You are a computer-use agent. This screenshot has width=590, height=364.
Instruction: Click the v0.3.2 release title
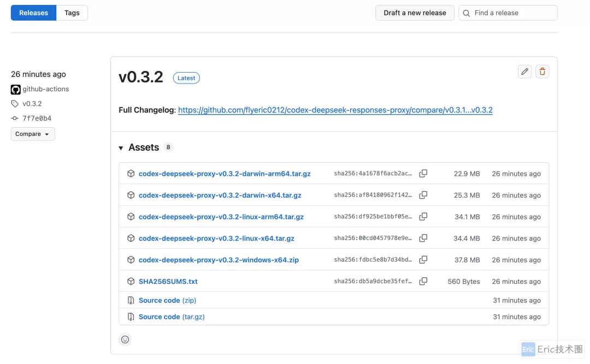[141, 77]
